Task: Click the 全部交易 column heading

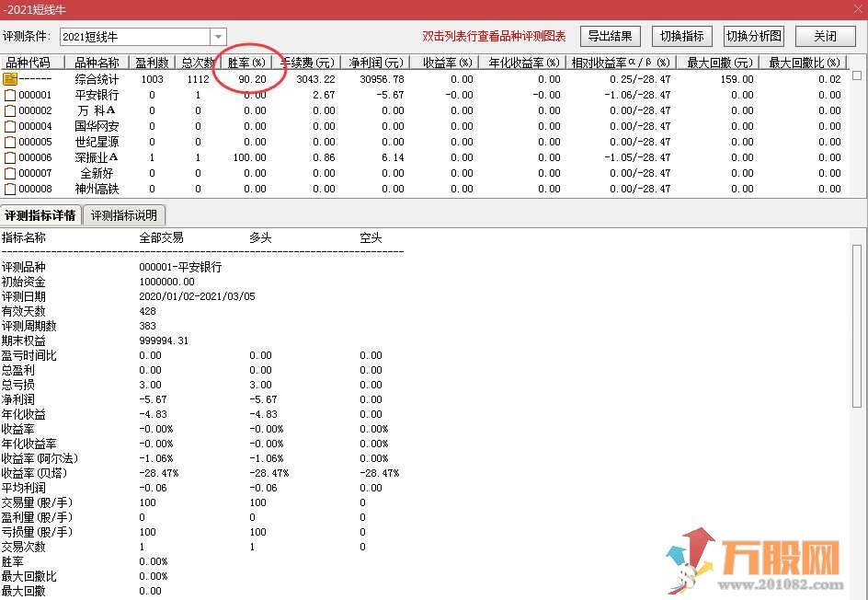Action: [161, 238]
